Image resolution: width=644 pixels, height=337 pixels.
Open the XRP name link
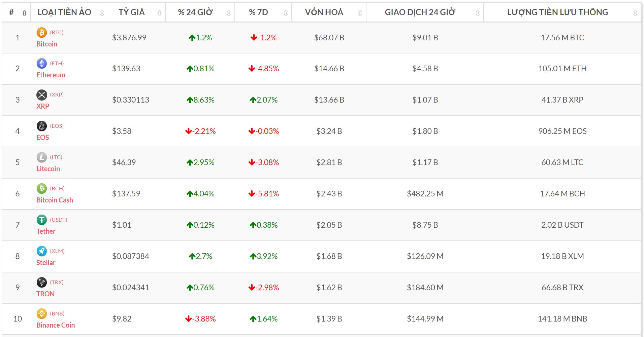[43, 106]
